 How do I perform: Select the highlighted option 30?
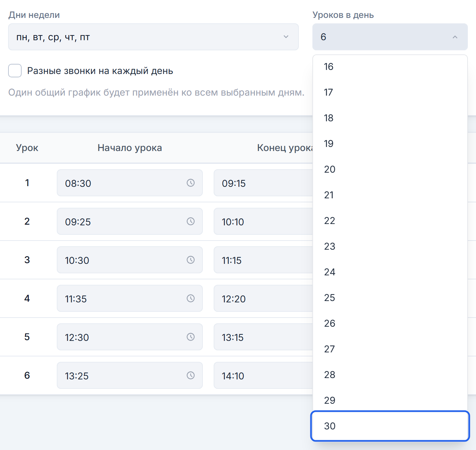(x=390, y=426)
